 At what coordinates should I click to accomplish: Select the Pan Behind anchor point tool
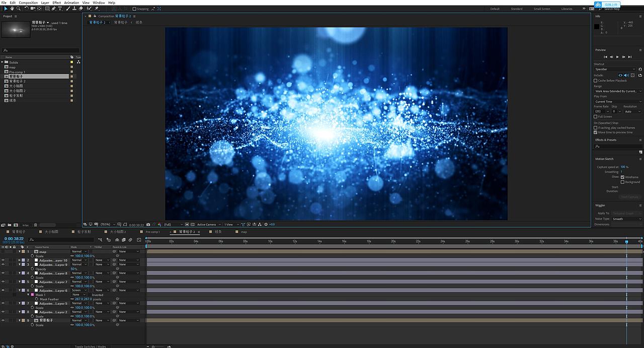pyautogui.click(x=39, y=9)
